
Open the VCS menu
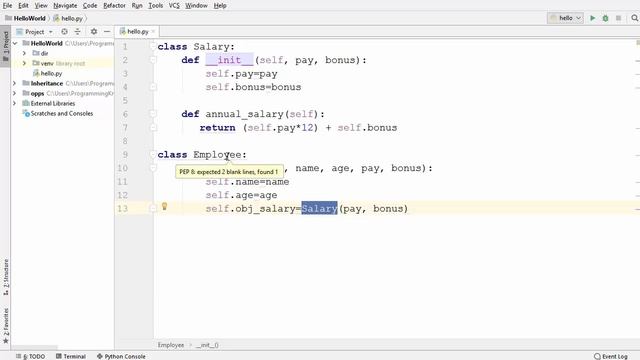click(x=174, y=5)
